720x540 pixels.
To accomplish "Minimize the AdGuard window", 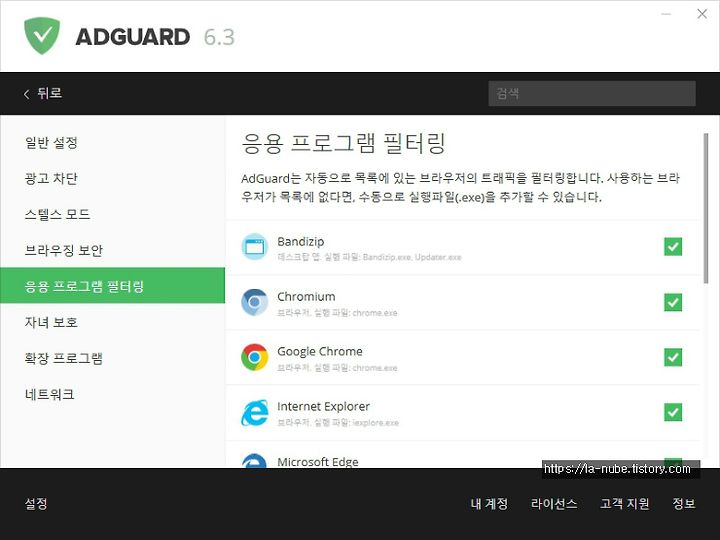I will coord(666,14).
